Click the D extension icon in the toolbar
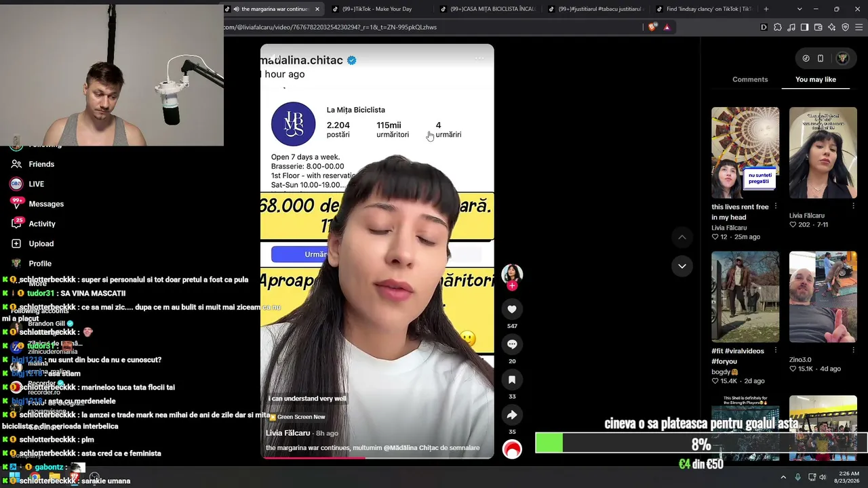This screenshot has width=868, height=488. (764, 27)
